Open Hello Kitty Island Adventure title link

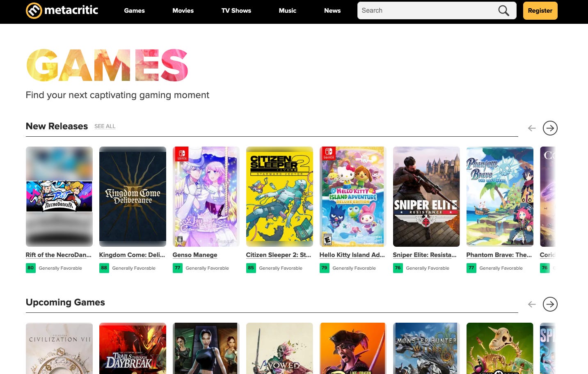point(352,255)
